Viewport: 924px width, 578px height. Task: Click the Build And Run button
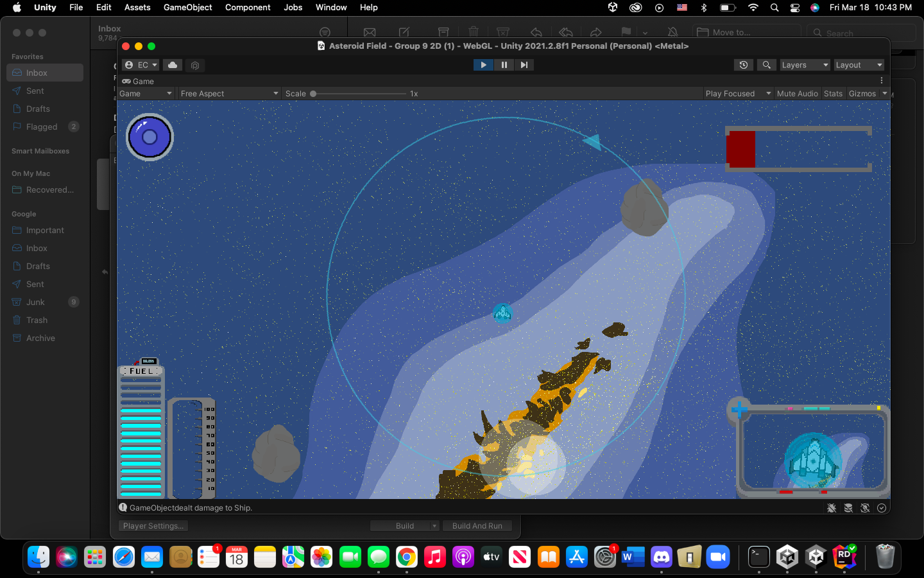pyautogui.click(x=477, y=526)
